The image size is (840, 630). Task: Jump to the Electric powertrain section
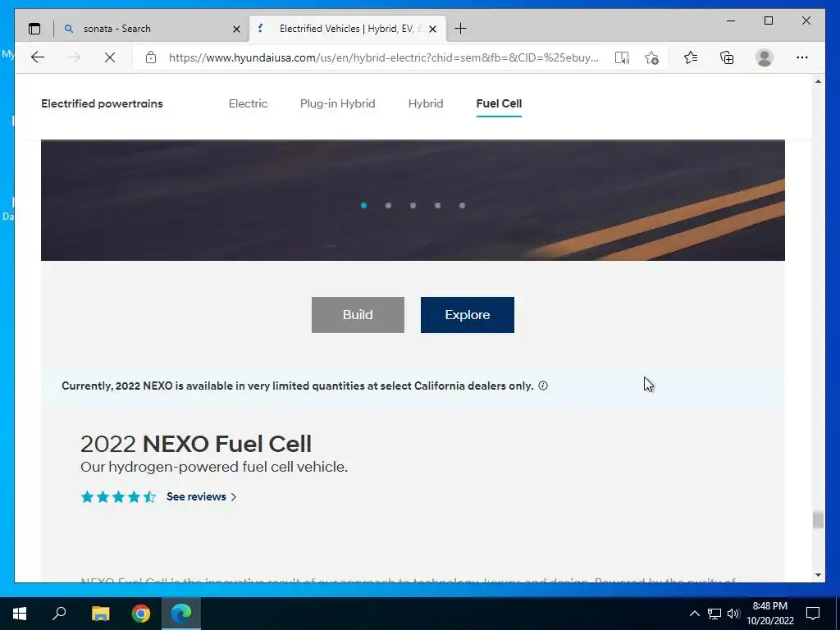tap(248, 103)
